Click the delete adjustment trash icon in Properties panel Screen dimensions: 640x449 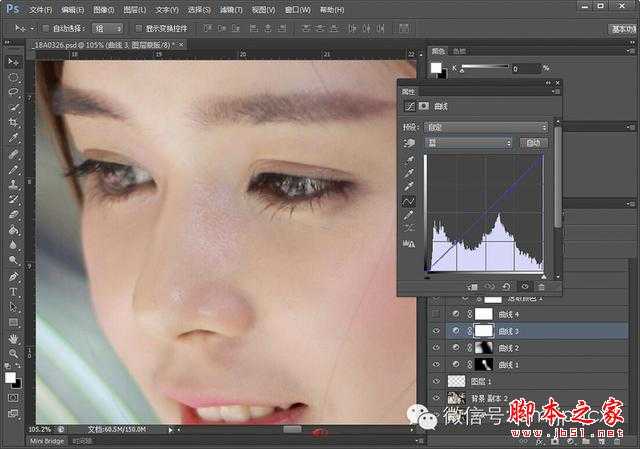click(541, 286)
